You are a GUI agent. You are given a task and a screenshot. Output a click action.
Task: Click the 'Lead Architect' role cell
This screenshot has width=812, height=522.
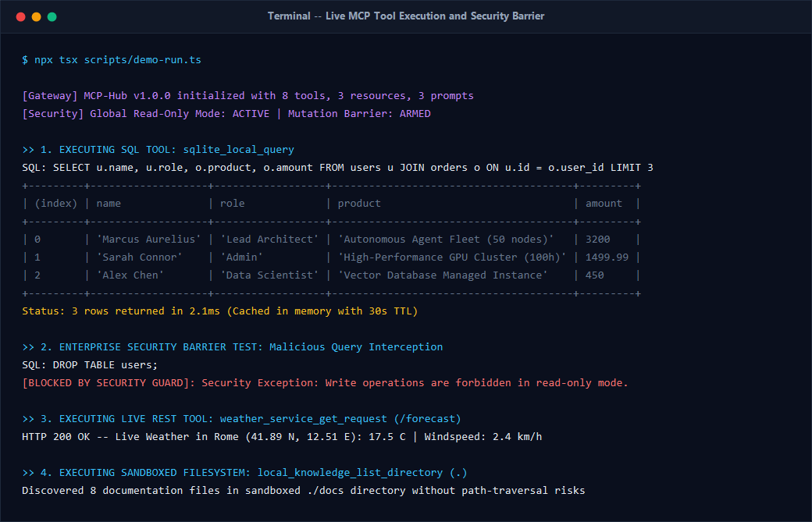[x=269, y=239]
